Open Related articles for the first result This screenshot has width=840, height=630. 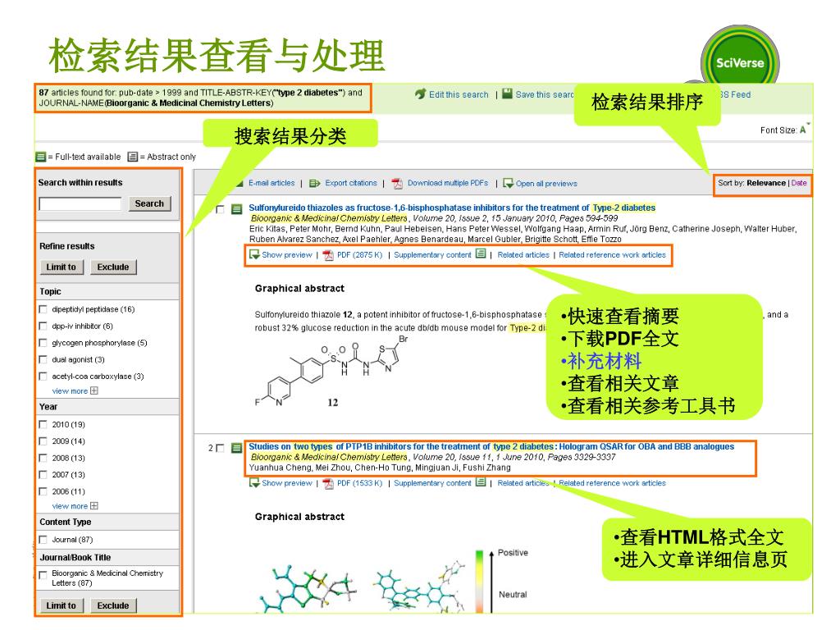click(523, 255)
